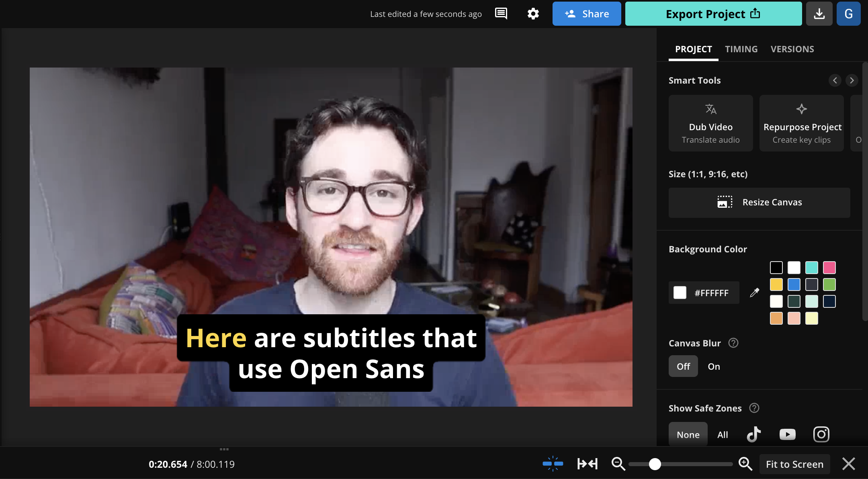Click the download icon button
Image resolution: width=868 pixels, height=479 pixels.
tap(819, 14)
